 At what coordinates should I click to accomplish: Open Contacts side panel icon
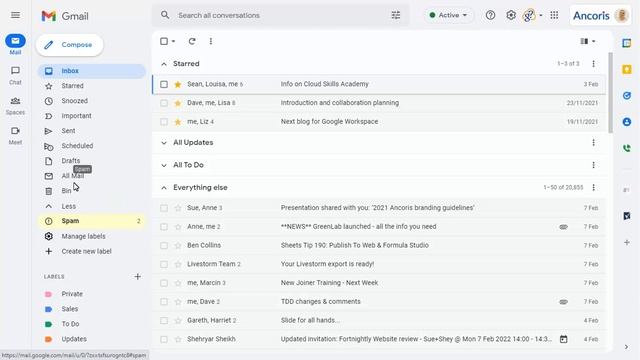click(x=627, y=122)
